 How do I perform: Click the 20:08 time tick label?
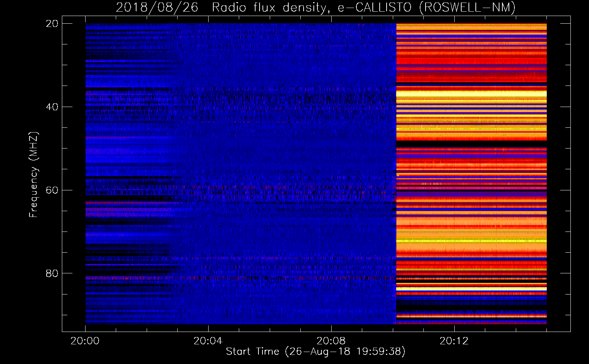tap(331, 341)
